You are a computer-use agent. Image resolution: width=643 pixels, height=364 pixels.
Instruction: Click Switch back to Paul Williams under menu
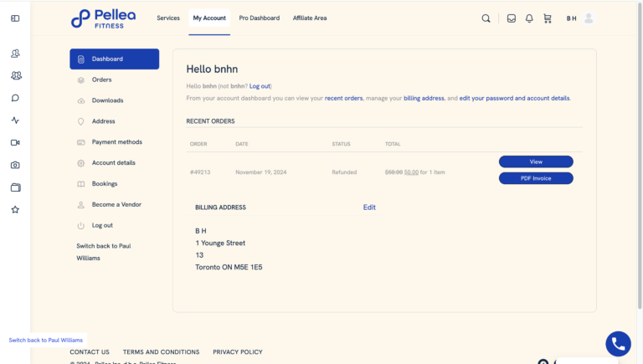click(x=104, y=252)
